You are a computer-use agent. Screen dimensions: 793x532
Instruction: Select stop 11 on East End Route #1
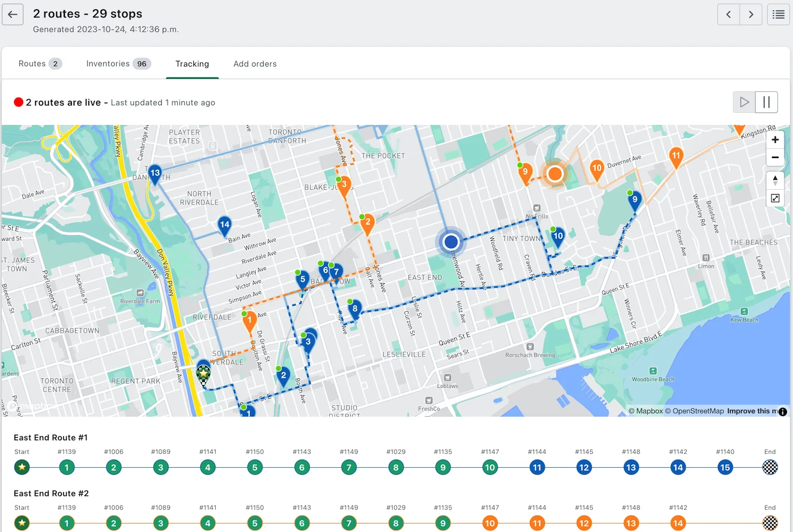pyautogui.click(x=536, y=467)
